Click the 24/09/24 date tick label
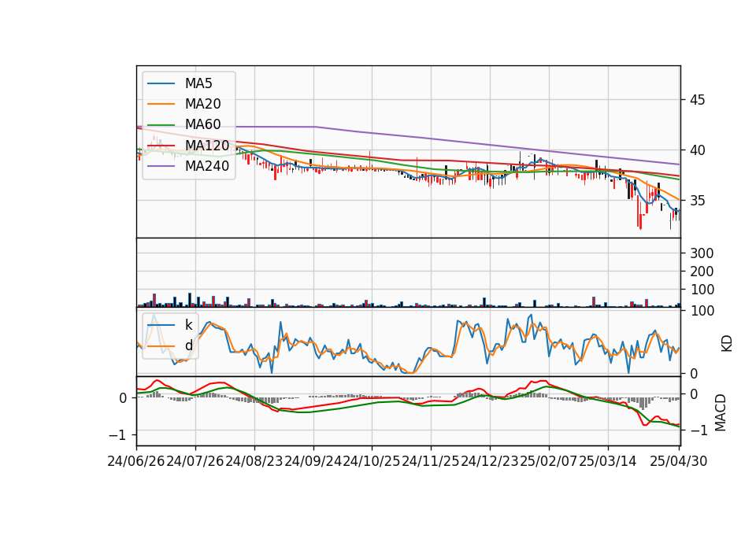Screen dimensions: 756x543 pos(313,462)
